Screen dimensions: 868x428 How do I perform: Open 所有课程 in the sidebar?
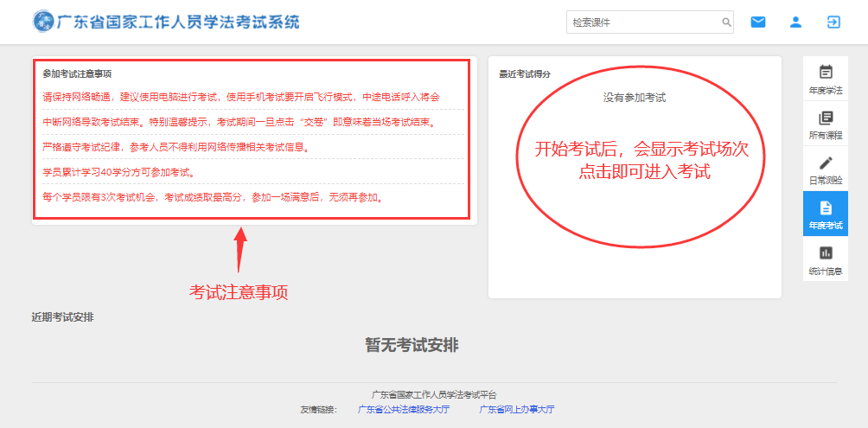pos(825,124)
